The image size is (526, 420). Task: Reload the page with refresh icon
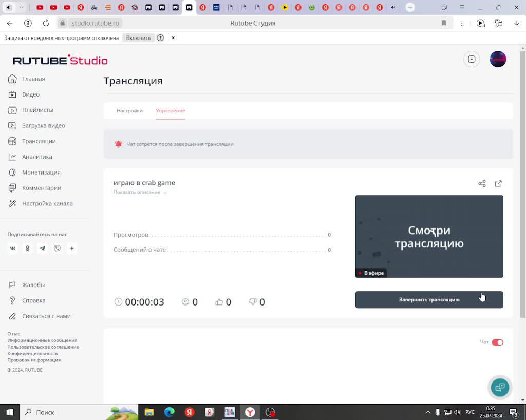pyautogui.click(x=46, y=23)
